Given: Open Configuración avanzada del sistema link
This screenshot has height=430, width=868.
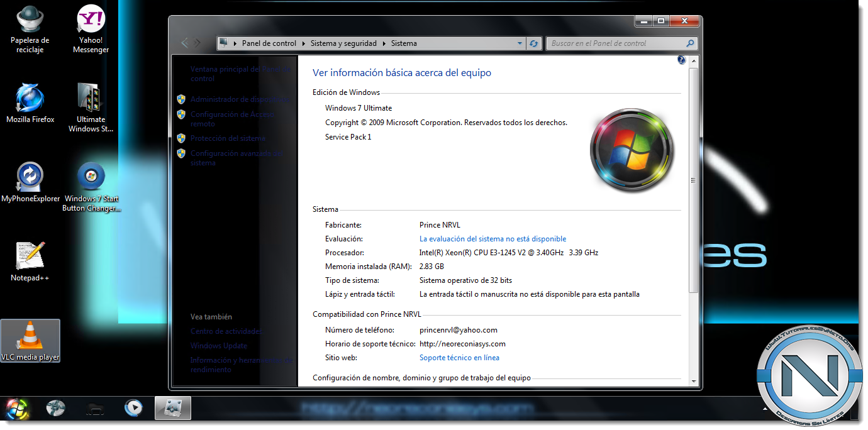Looking at the screenshot, I should coord(237,158).
